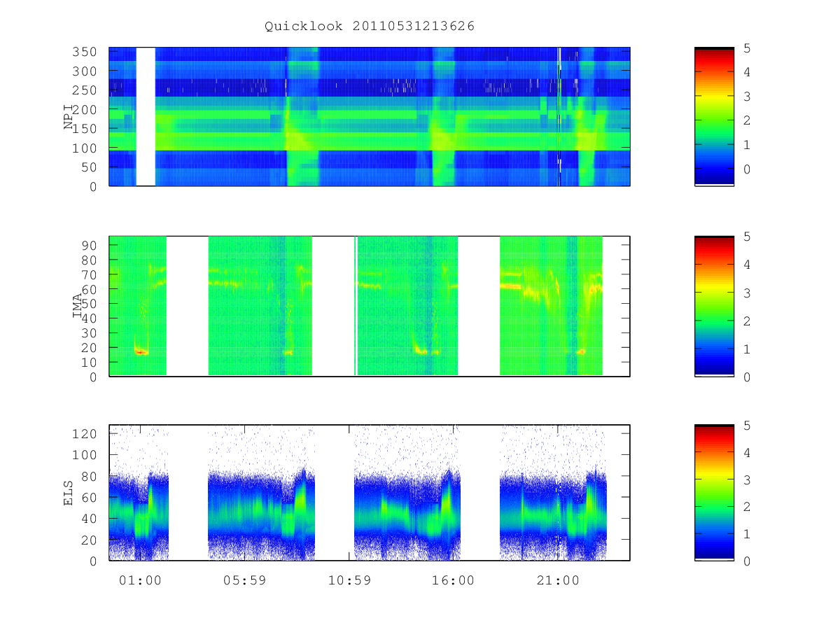Click the 16:00 time tick label

454,580
